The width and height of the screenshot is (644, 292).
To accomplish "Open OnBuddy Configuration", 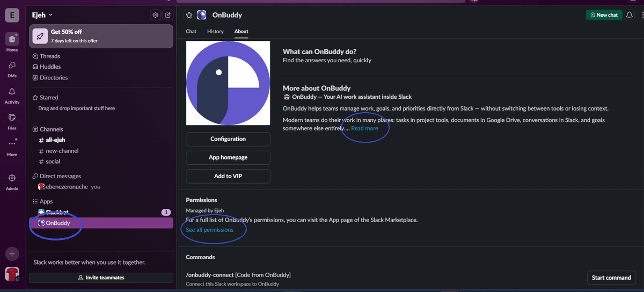I will pyautogui.click(x=228, y=139).
